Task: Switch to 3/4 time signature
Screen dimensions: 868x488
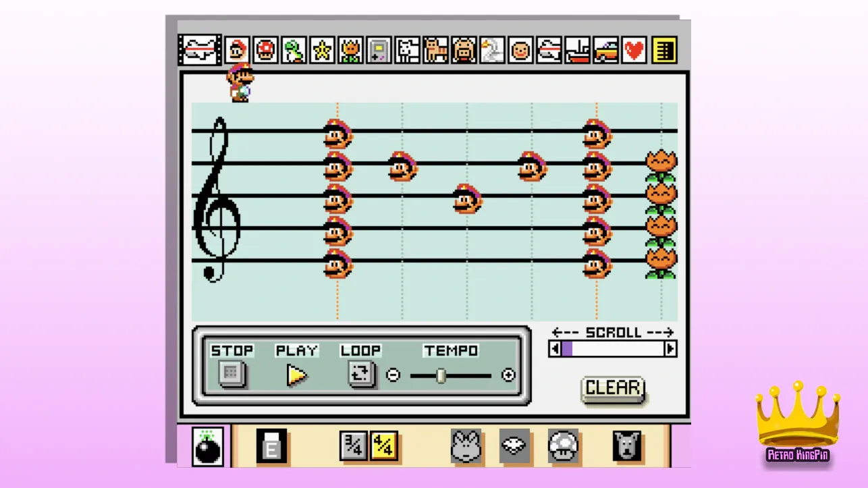Action: pyautogui.click(x=354, y=446)
